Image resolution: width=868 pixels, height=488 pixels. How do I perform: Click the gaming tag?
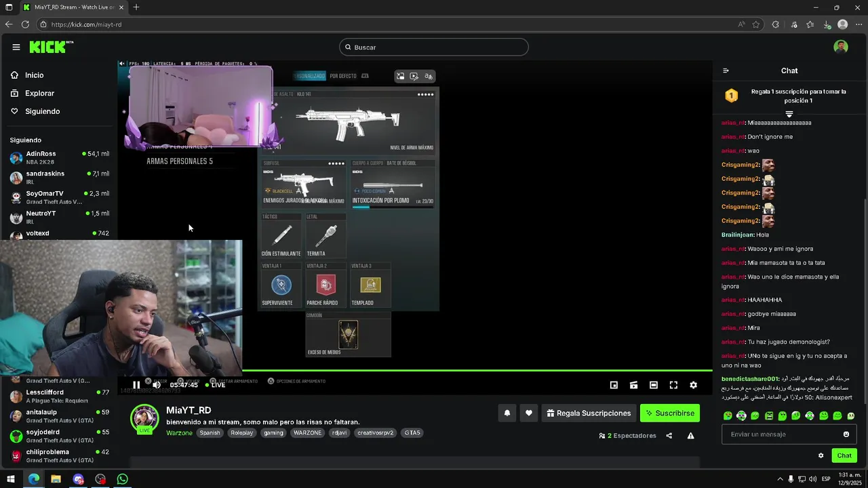273,432
